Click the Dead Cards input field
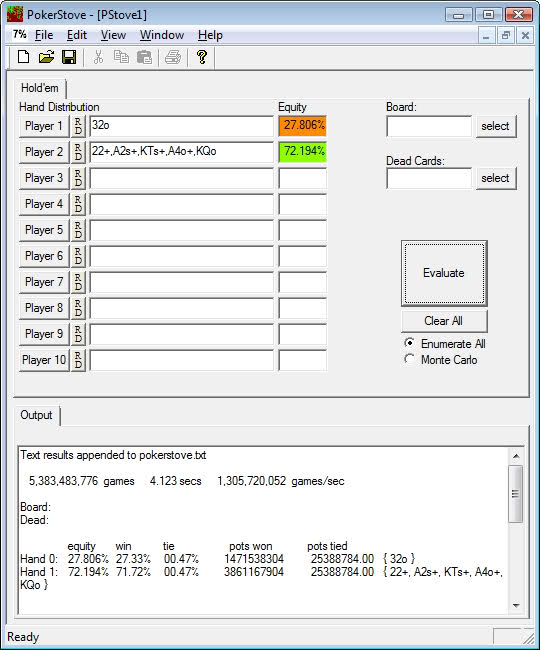This screenshot has height=650, width=540. pos(429,178)
